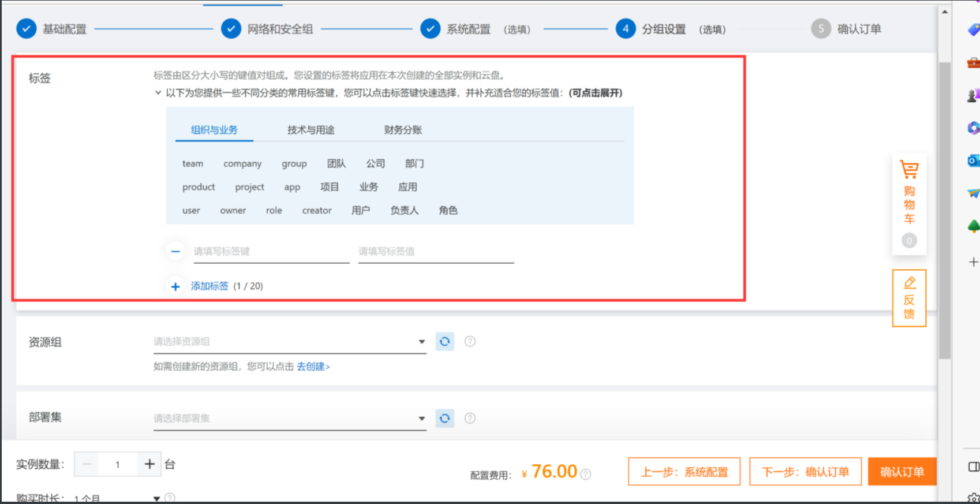Choose tag key team
This screenshot has height=504, width=980.
pyautogui.click(x=193, y=163)
